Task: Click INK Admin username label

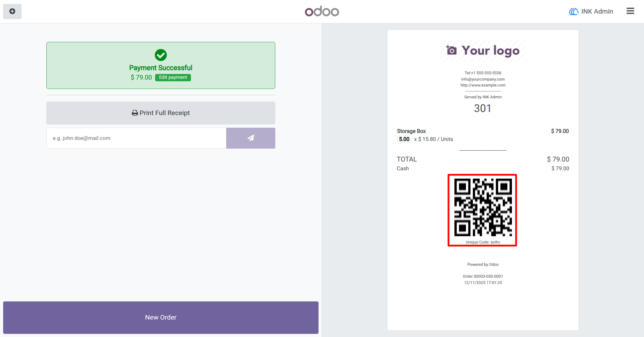Action: coord(597,12)
